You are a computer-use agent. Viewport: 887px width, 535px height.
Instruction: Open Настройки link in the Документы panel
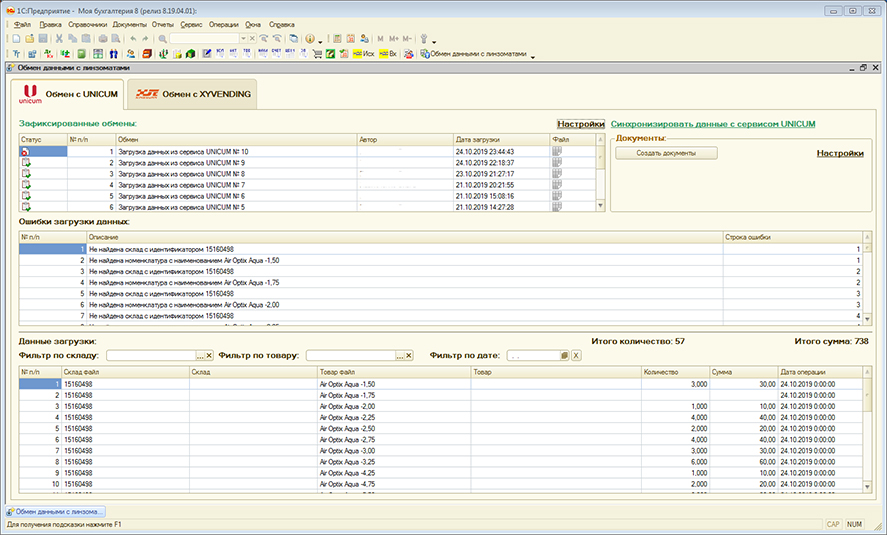click(840, 153)
